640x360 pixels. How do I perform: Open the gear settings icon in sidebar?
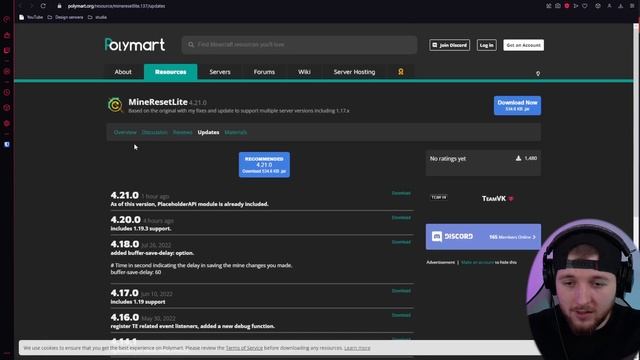coord(7,123)
